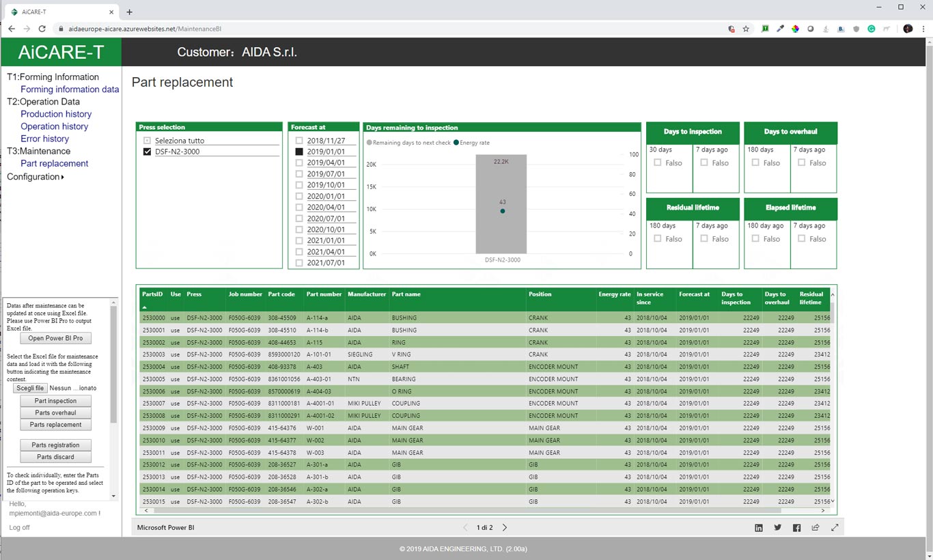Open the Chrome profile avatar
The image size is (933, 560).
[908, 29]
